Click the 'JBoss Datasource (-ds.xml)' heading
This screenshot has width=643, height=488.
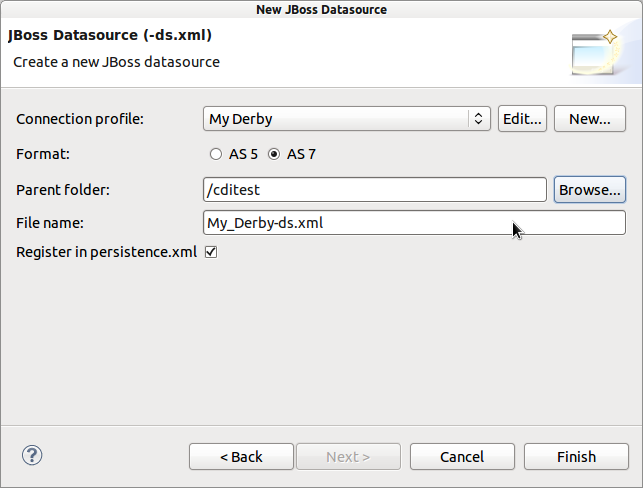[110, 35]
